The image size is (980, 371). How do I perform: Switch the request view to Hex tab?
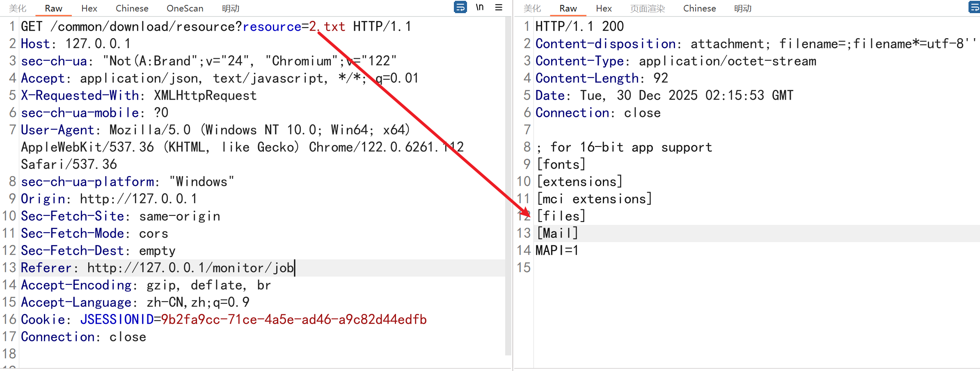pyautogui.click(x=89, y=9)
